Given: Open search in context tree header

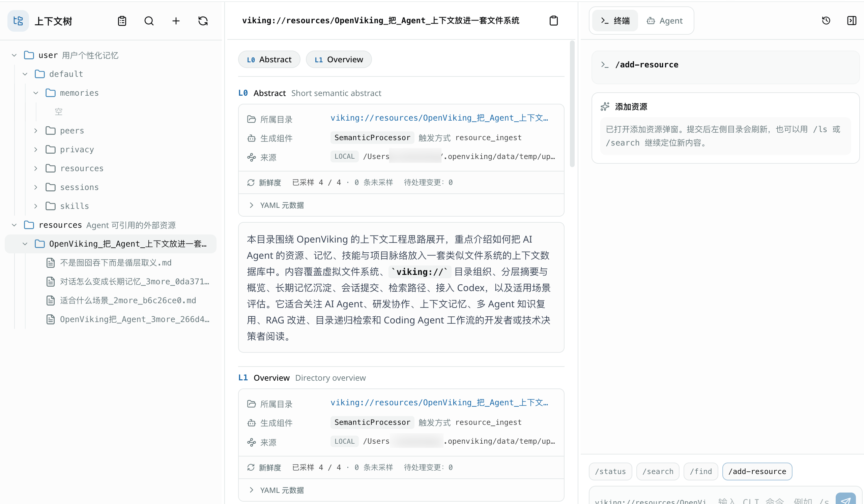Looking at the screenshot, I should coord(149,21).
